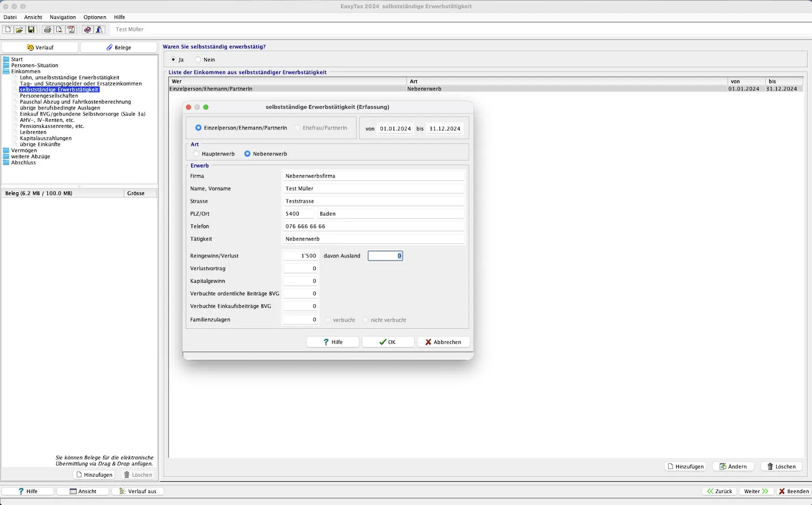The height and width of the screenshot is (505, 812).
Task: Click the open folder toolbar icon
Action: point(19,29)
